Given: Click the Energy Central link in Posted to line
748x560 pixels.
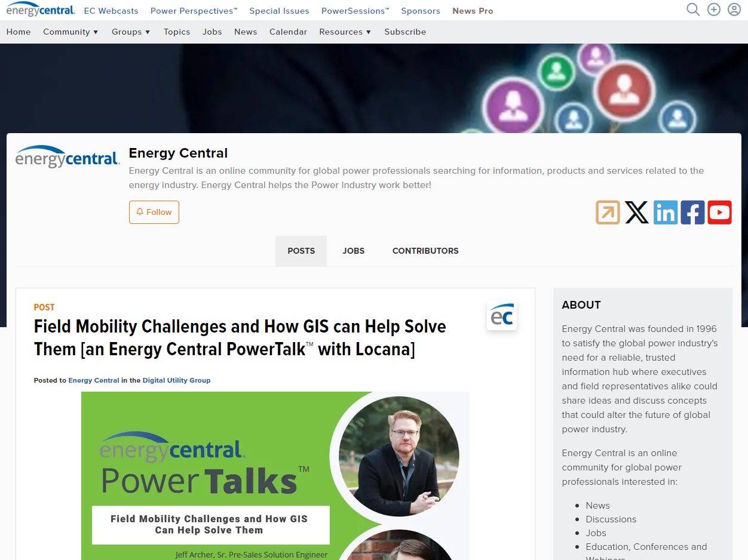Looking at the screenshot, I should pyautogui.click(x=94, y=380).
